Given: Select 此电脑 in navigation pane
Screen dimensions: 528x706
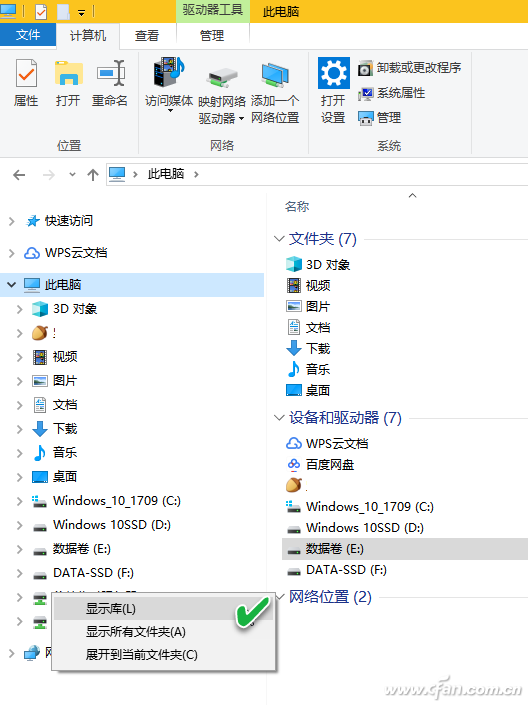Looking at the screenshot, I should [x=132, y=285].
